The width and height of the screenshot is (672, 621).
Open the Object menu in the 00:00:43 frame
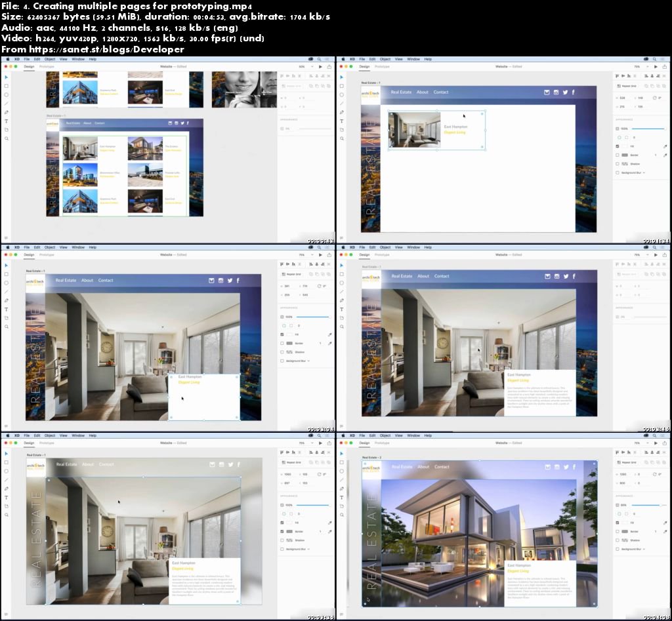(50, 59)
